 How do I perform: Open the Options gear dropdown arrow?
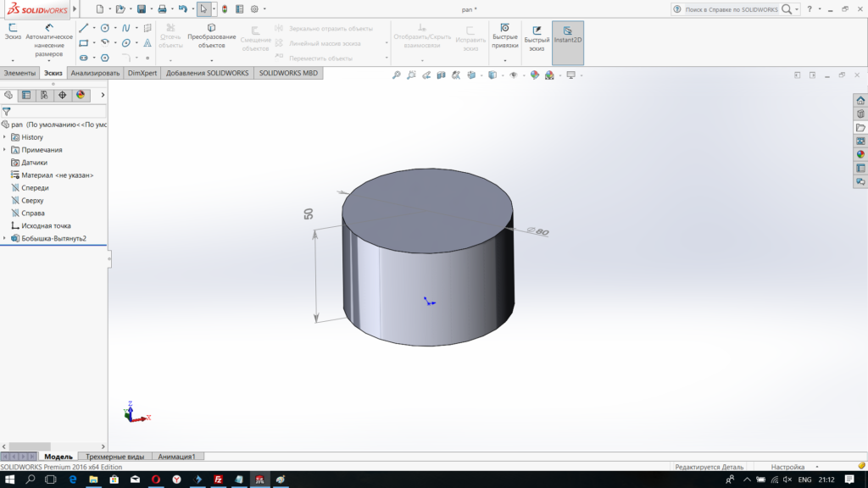point(264,8)
